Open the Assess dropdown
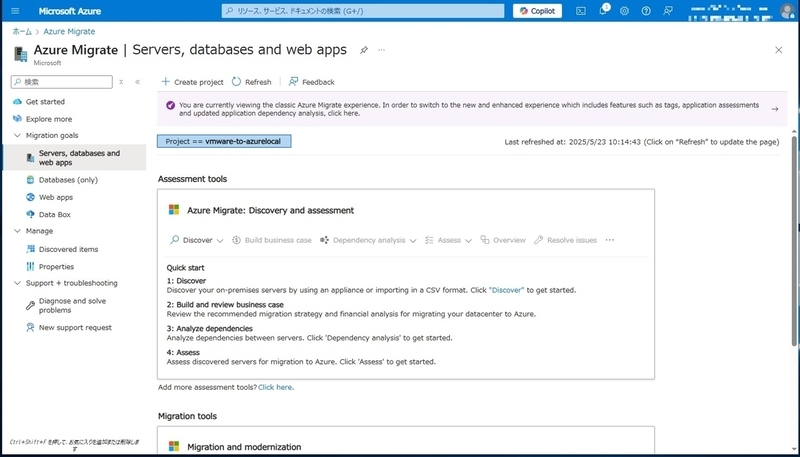800x457 pixels. [x=448, y=240]
